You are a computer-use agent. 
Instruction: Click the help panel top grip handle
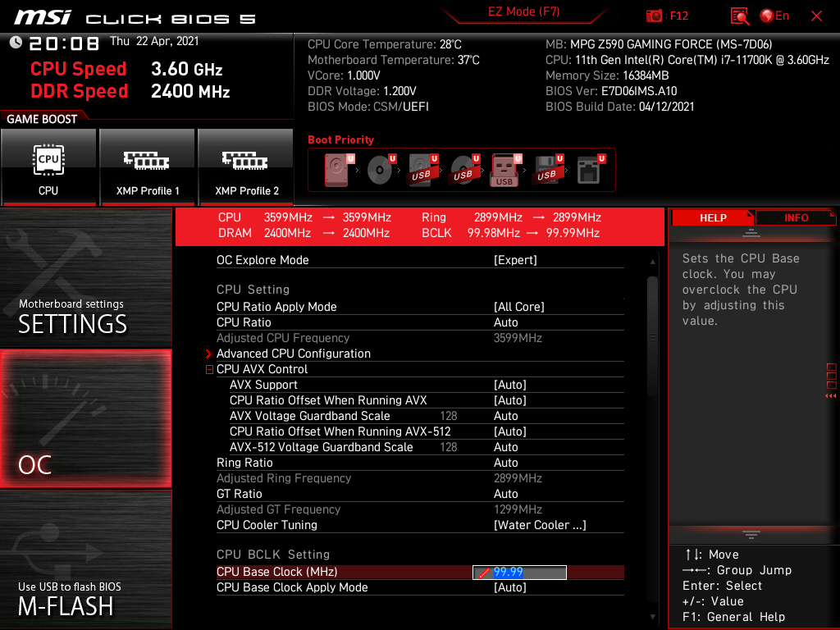(x=751, y=232)
